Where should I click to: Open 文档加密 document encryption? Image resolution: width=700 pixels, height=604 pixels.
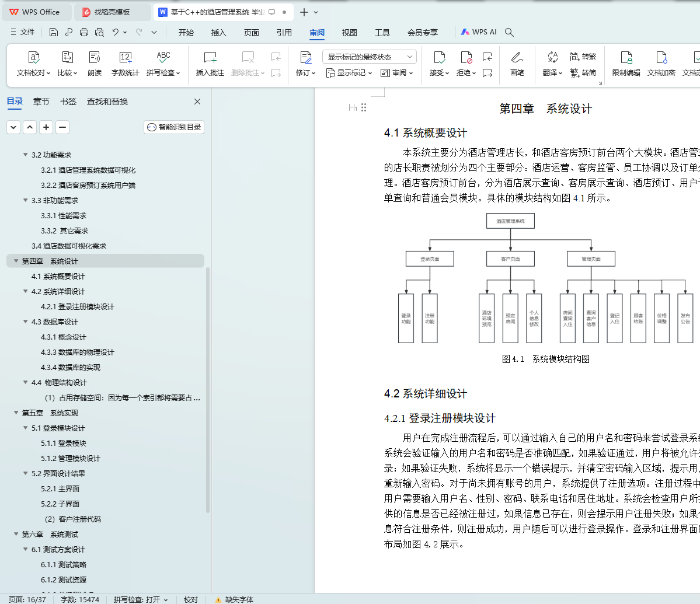[661, 64]
